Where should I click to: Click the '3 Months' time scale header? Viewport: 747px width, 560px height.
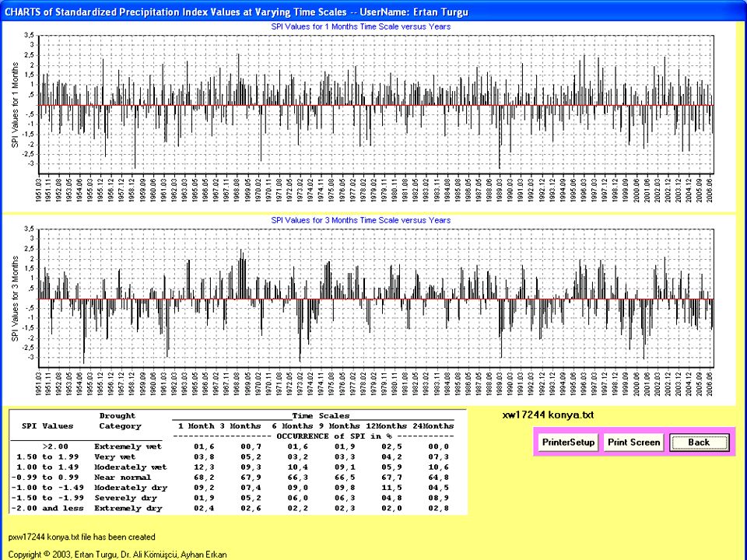240,425
